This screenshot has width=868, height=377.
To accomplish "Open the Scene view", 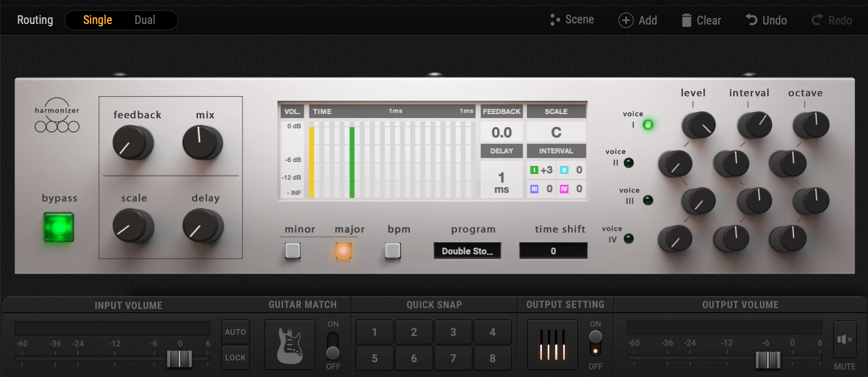I will coord(572,20).
